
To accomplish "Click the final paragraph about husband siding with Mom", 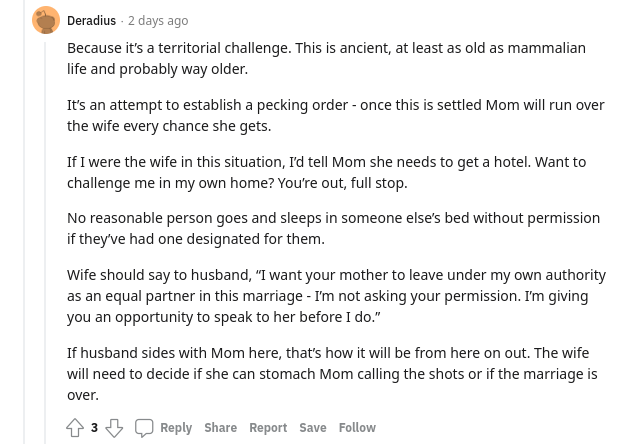I will (332, 374).
